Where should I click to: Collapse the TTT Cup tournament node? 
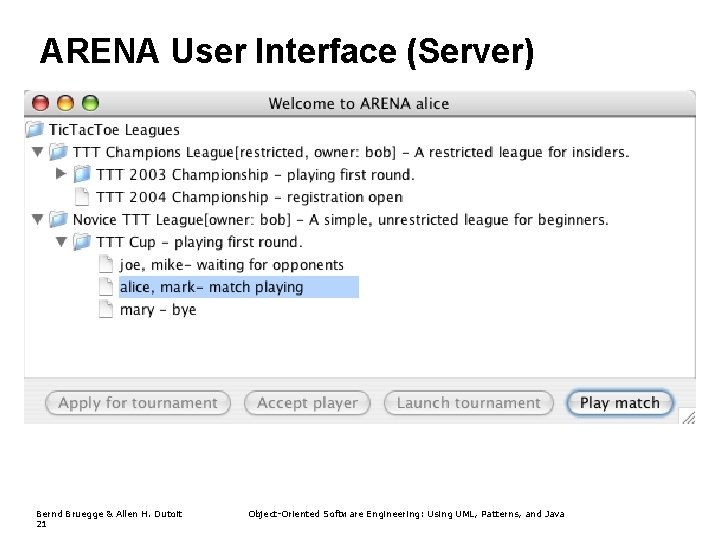tap(61, 242)
